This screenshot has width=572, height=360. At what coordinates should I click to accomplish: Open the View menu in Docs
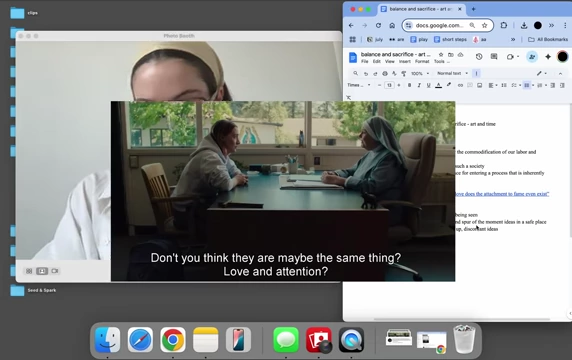[390, 61]
